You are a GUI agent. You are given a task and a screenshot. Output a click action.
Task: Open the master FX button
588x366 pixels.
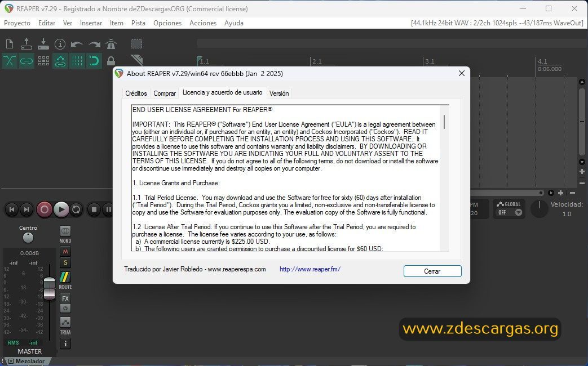[x=65, y=298]
